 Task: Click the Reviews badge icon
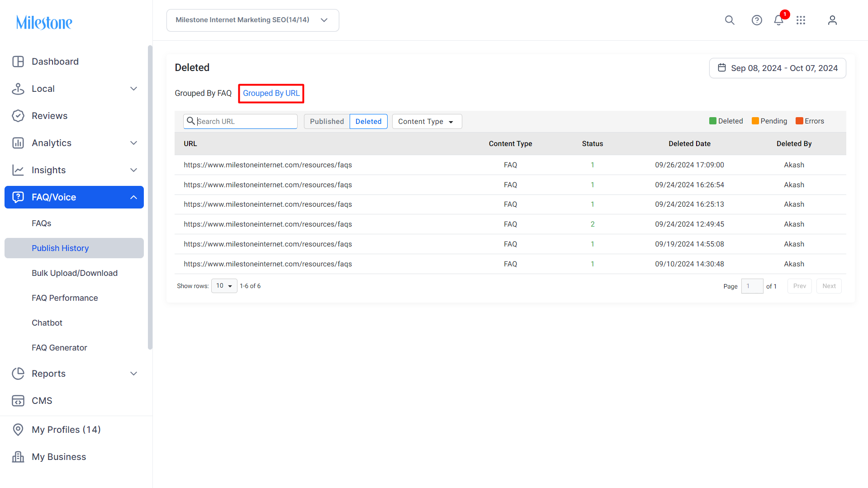[x=18, y=116]
